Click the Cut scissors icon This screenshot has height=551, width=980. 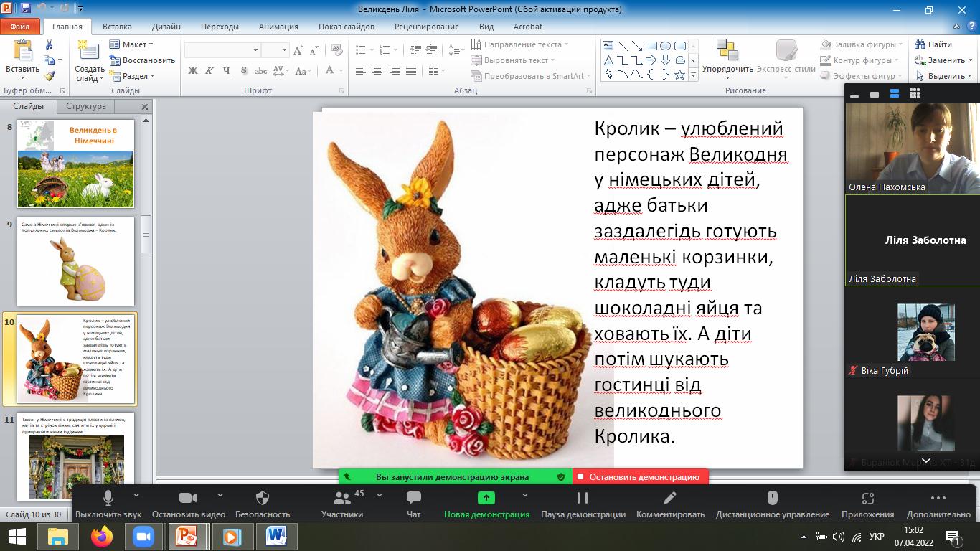point(49,44)
